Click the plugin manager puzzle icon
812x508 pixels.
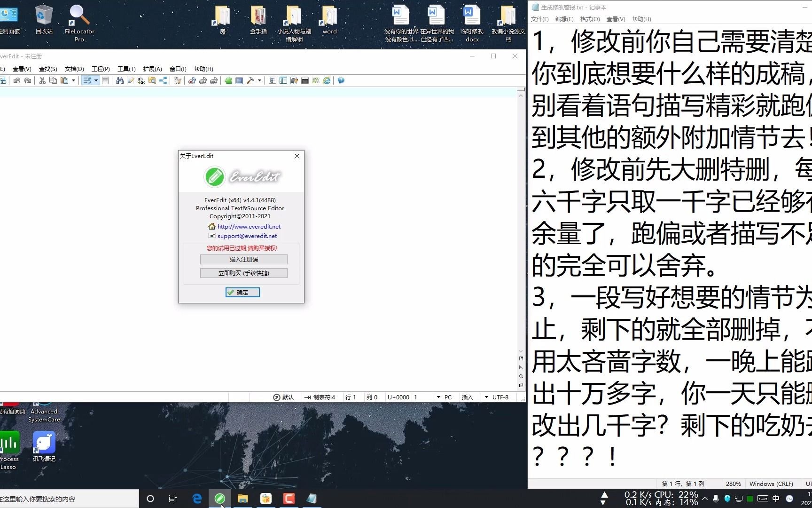pyautogui.click(x=228, y=80)
